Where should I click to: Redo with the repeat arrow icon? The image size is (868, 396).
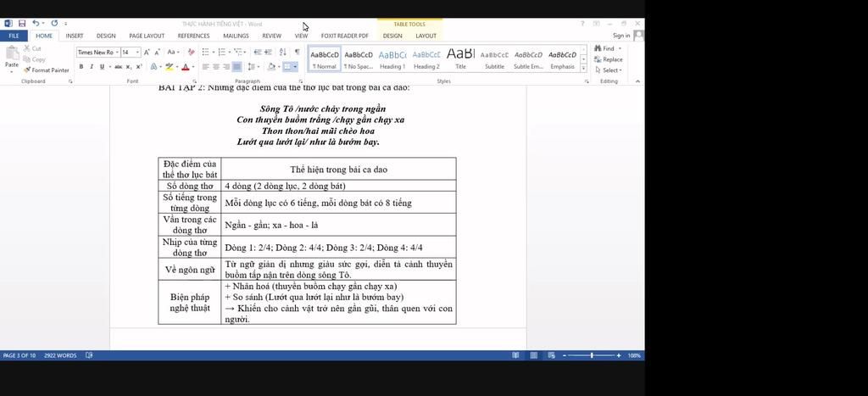click(x=54, y=23)
